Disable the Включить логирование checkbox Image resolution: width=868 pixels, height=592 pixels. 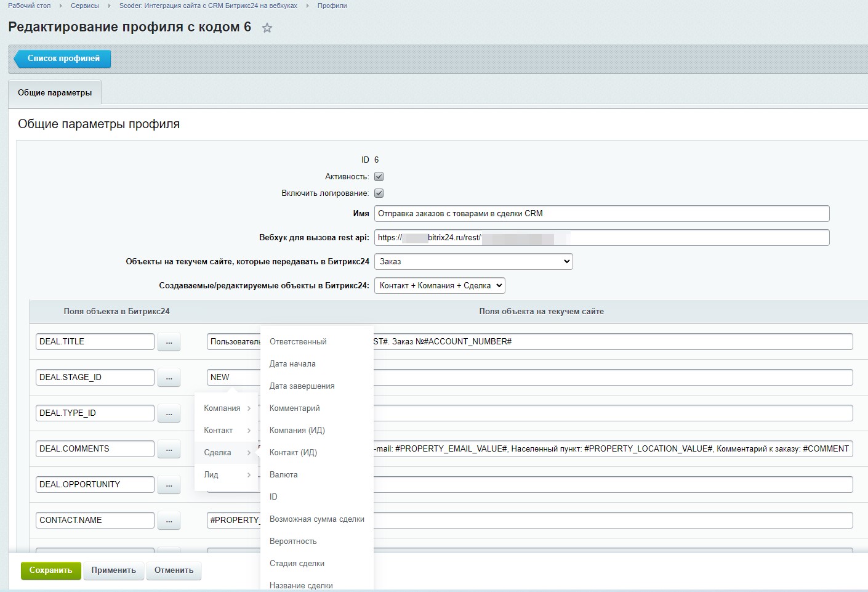pos(379,193)
